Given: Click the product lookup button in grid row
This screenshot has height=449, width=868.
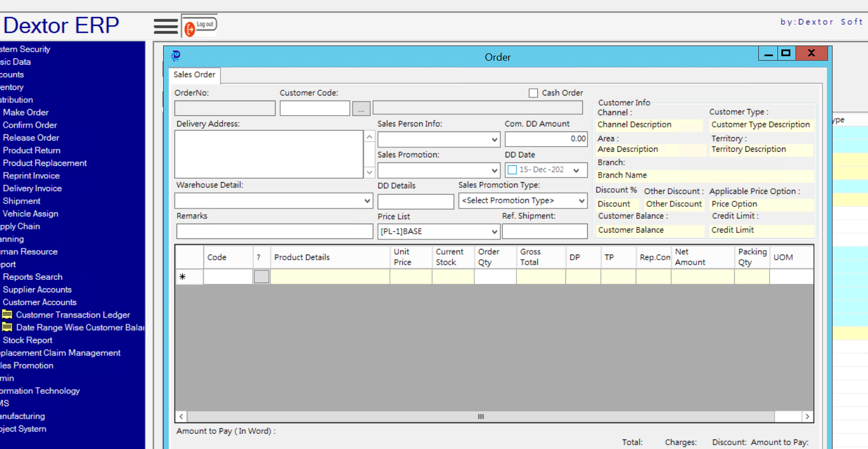Looking at the screenshot, I should pos(262,276).
